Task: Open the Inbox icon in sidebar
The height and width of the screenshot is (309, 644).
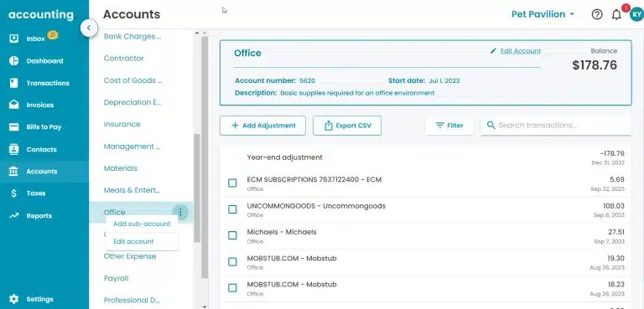Action: pyautogui.click(x=13, y=39)
